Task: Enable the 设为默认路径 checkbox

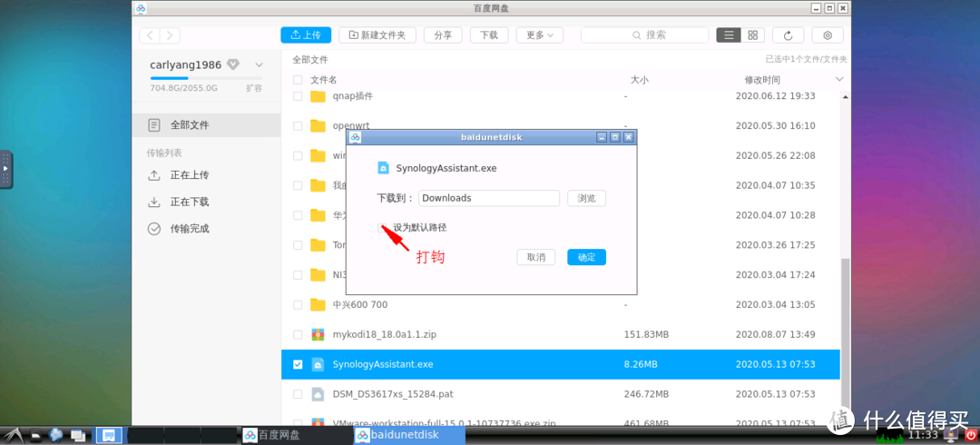Action: pos(382,228)
